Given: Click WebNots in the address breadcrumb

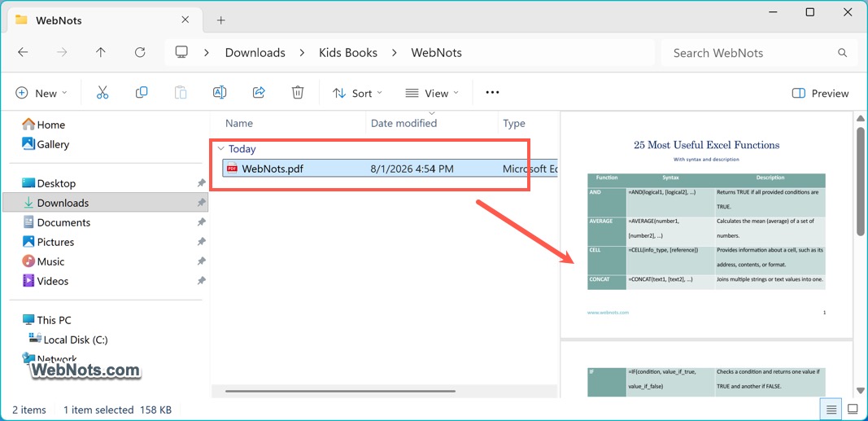Looking at the screenshot, I should click(436, 53).
